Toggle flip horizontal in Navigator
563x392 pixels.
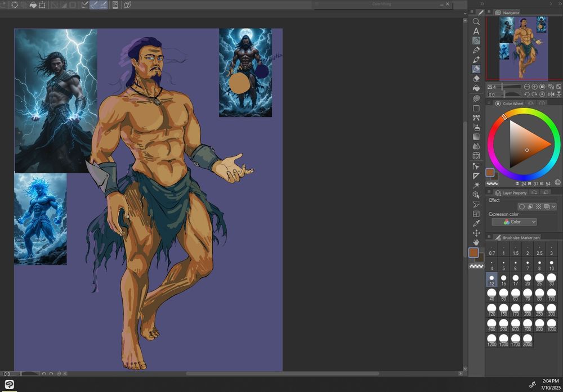pos(550,94)
